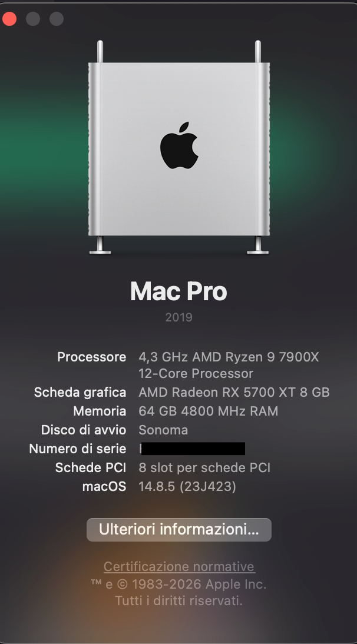The image size is (357, 644).
Task: Click the 2019 model year label
Action: tap(178, 317)
